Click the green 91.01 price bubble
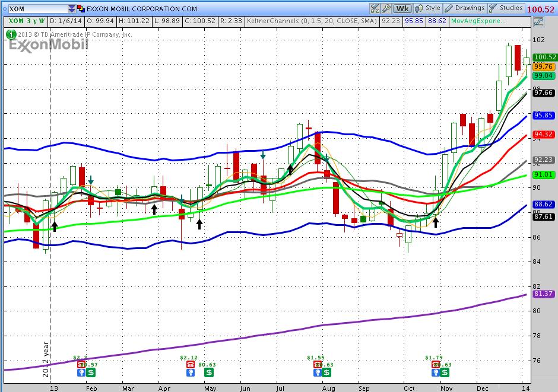 pyautogui.click(x=543, y=174)
